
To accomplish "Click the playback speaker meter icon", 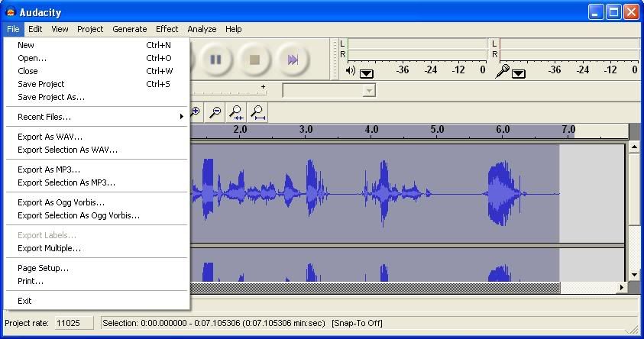I will (x=351, y=70).
